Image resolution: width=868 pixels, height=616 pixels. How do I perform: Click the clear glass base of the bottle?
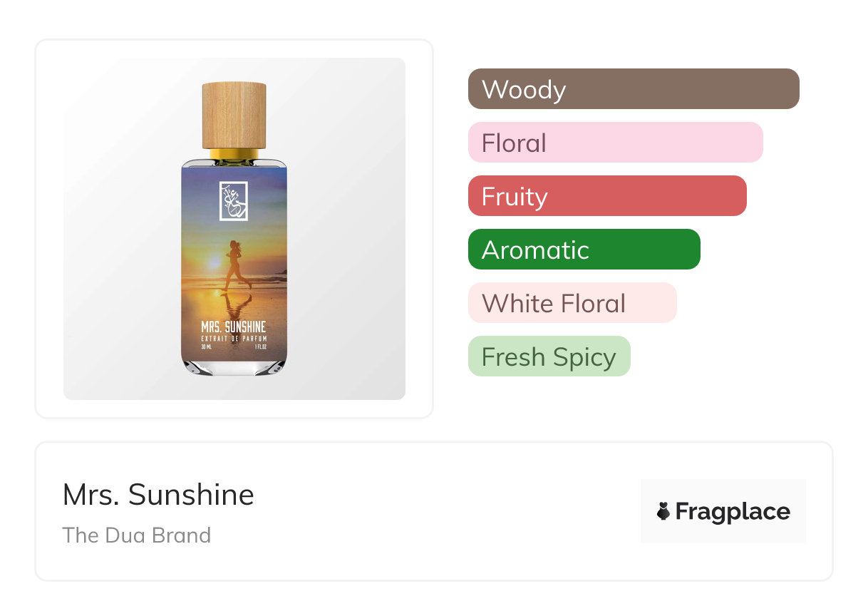click(x=234, y=366)
